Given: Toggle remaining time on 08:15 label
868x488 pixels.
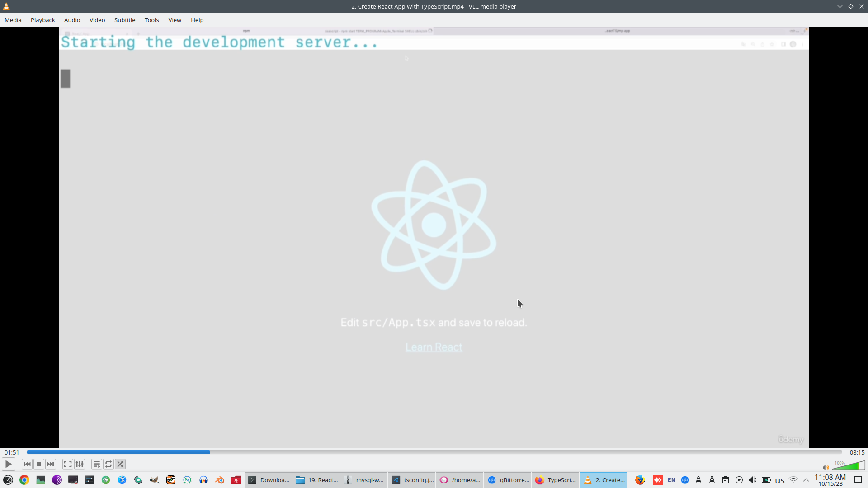Looking at the screenshot, I should [x=857, y=452].
